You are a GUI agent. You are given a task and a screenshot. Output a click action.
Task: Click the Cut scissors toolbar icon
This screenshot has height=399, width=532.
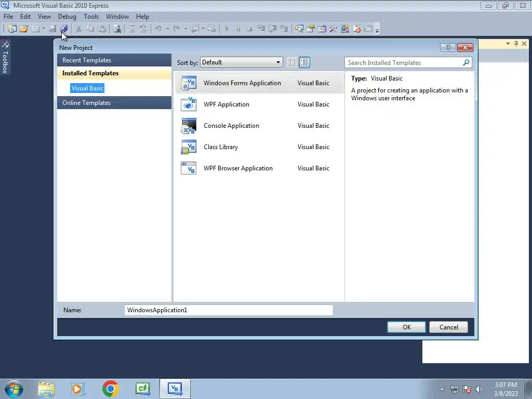click(x=78, y=29)
